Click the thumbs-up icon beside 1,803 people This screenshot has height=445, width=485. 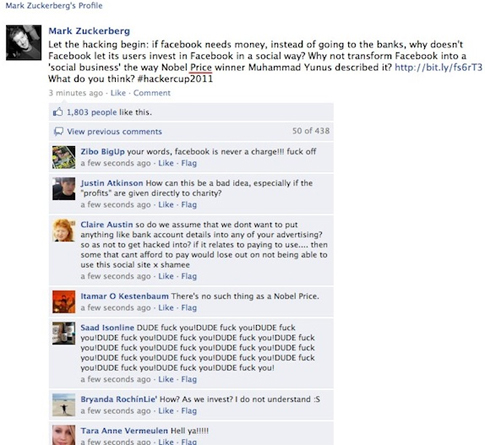pyautogui.click(x=58, y=112)
